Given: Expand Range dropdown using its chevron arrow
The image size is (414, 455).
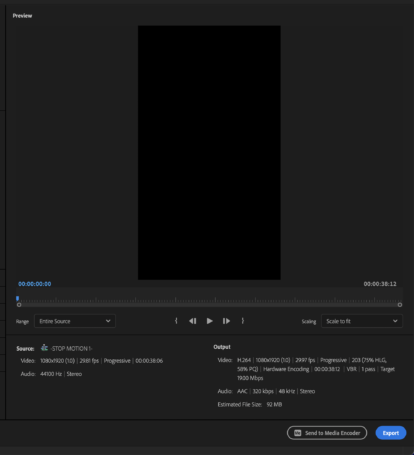Looking at the screenshot, I should click(108, 321).
